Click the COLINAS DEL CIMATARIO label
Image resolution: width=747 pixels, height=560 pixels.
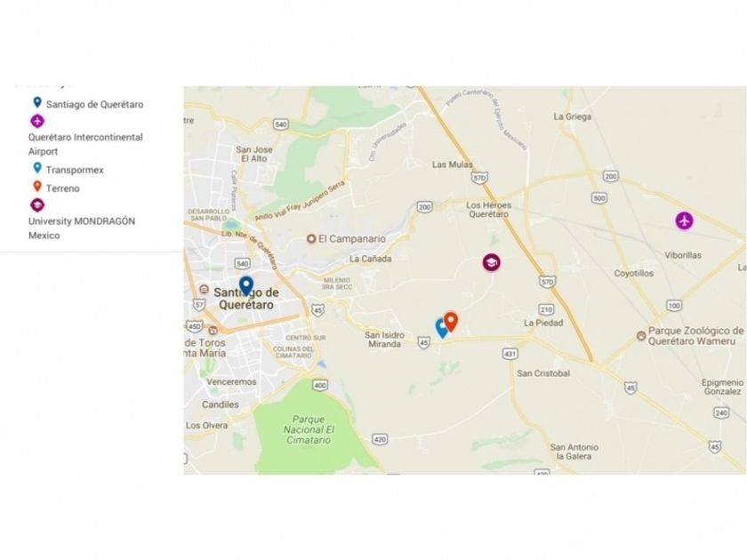(x=293, y=352)
